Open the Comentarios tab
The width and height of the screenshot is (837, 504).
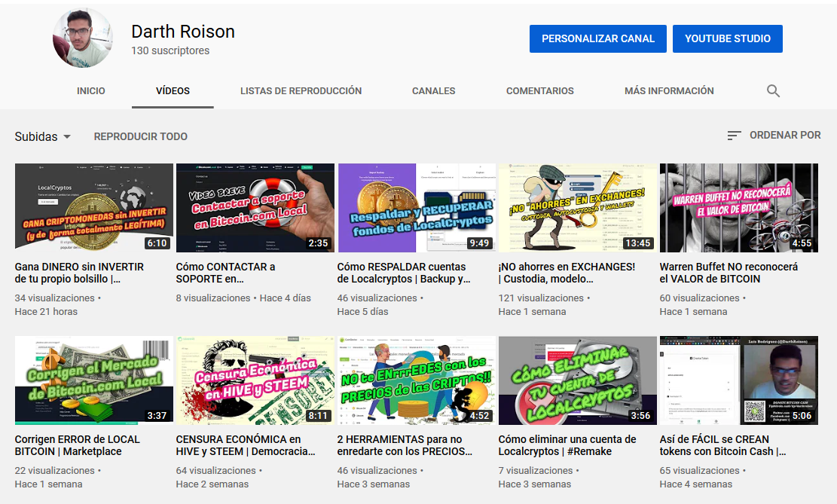tap(539, 90)
